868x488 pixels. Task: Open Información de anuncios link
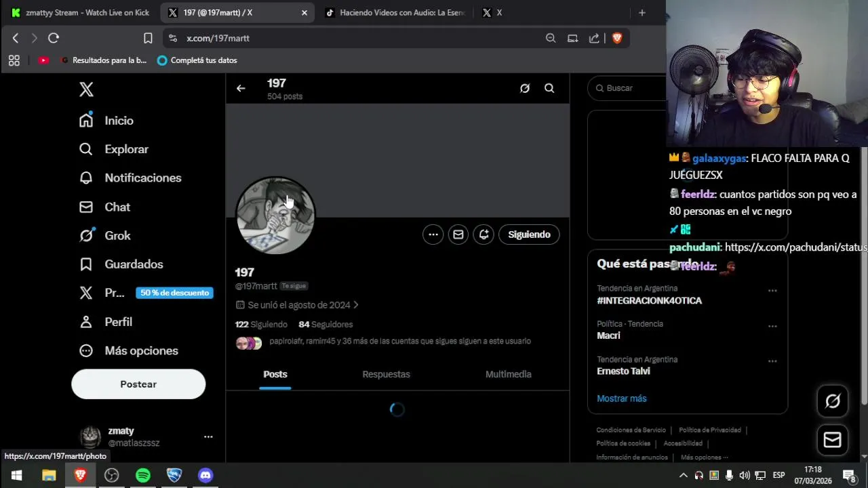click(x=632, y=457)
